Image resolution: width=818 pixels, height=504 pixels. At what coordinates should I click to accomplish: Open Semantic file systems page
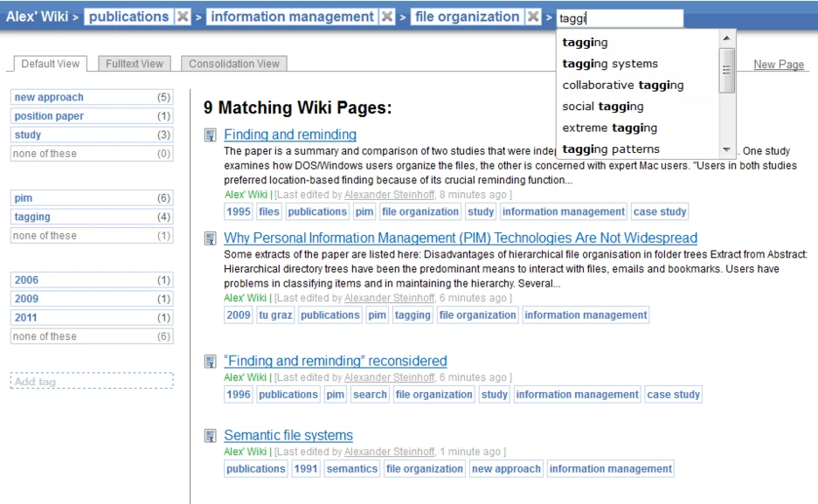pos(288,436)
